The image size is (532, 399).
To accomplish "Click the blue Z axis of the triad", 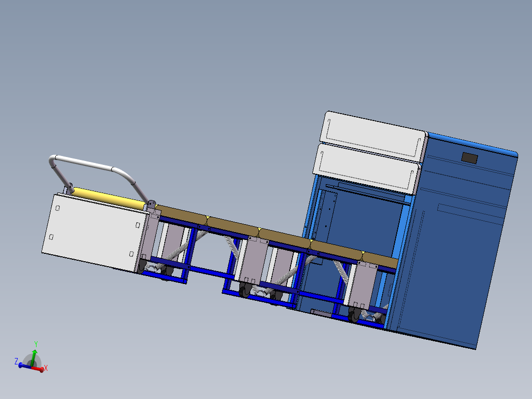I will point(25,365).
